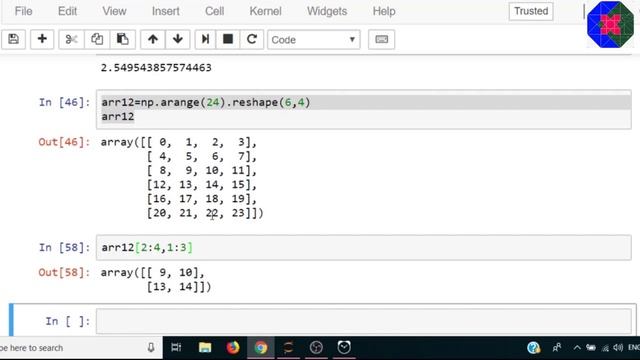Move selected cell up arrow
The height and width of the screenshot is (360, 640).
(153, 39)
